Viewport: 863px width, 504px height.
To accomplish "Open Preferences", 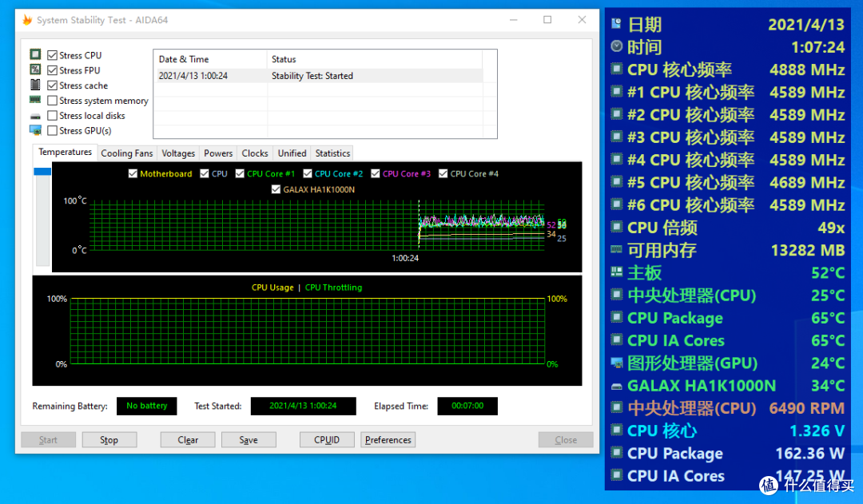I will click(x=388, y=439).
